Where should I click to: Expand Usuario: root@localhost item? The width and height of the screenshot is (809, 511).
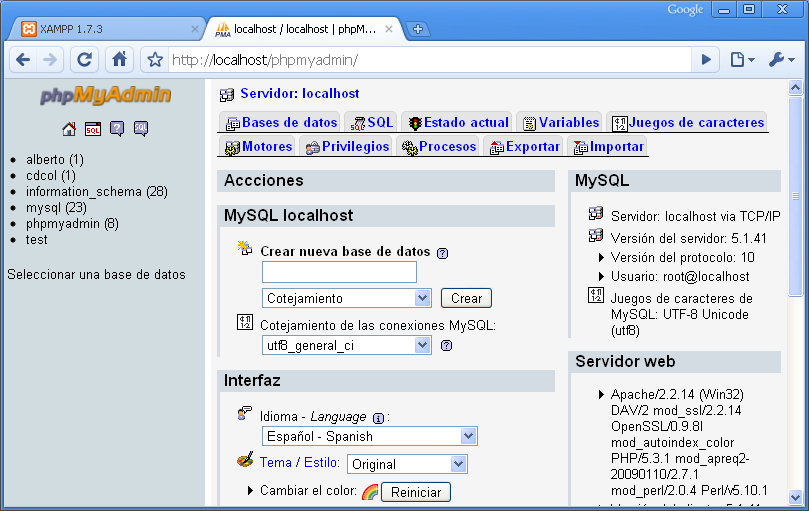point(601,276)
